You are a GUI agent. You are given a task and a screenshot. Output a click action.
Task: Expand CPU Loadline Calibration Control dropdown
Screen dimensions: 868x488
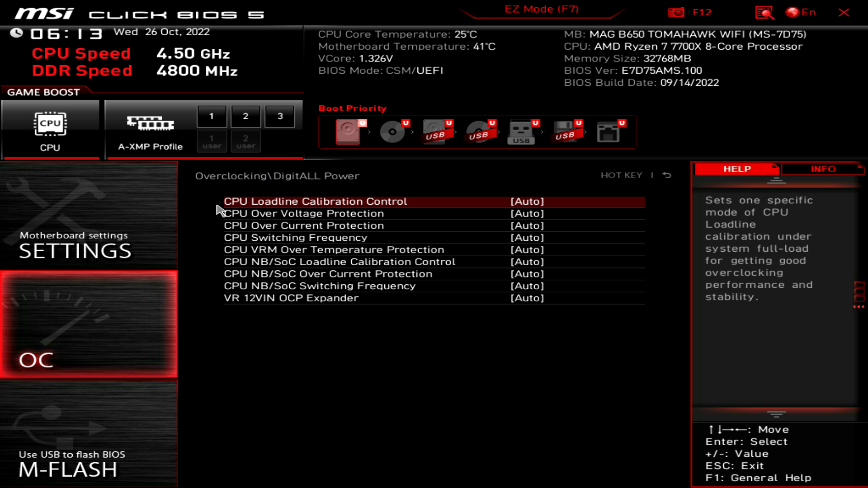point(526,202)
